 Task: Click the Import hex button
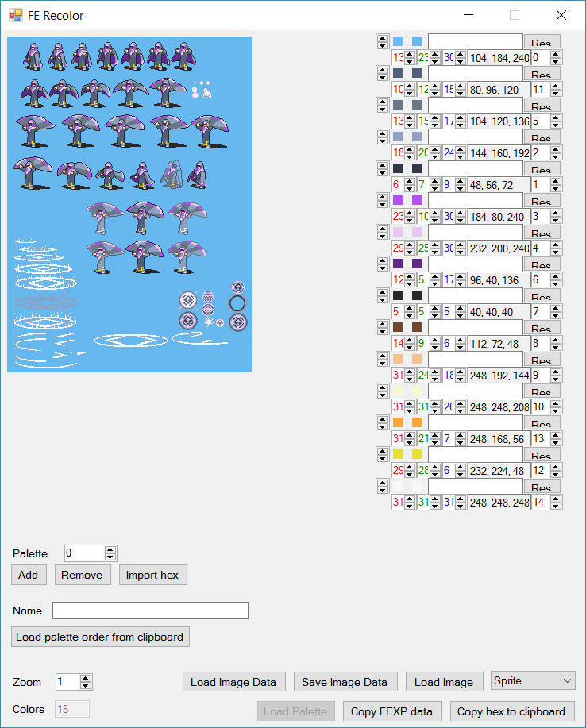tap(152, 575)
